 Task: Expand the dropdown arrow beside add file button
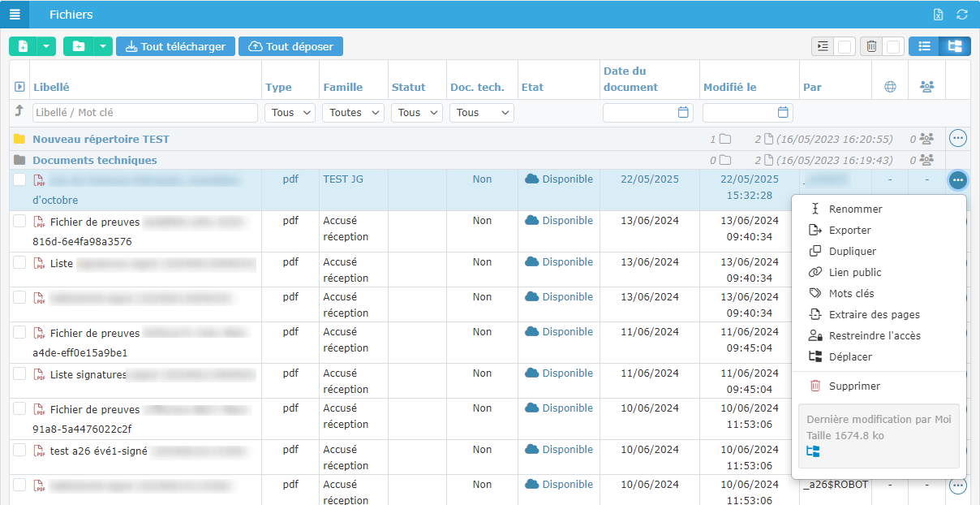[x=46, y=46]
